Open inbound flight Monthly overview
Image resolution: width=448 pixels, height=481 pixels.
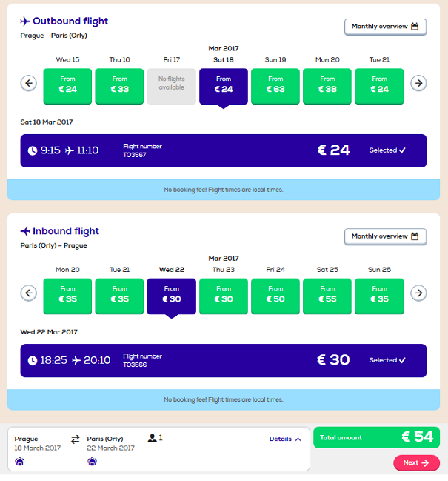(x=386, y=236)
